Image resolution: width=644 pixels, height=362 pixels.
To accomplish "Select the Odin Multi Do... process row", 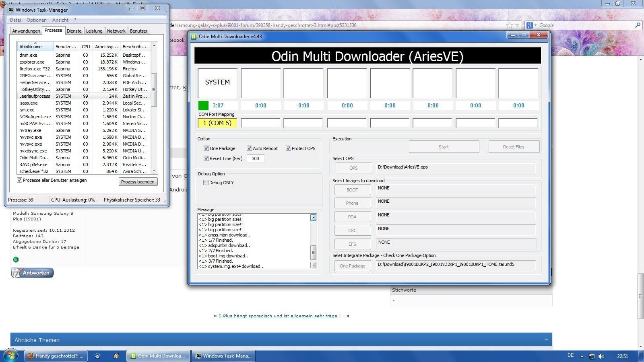I will [x=84, y=158].
